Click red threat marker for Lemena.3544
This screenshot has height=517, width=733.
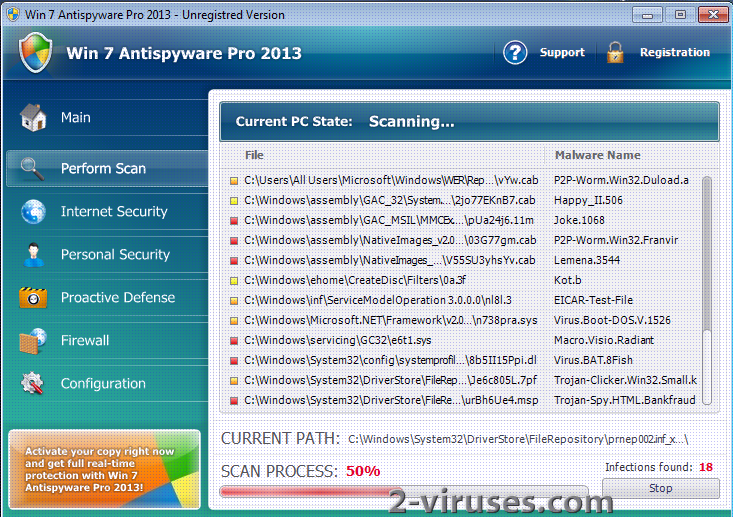click(234, 261)
